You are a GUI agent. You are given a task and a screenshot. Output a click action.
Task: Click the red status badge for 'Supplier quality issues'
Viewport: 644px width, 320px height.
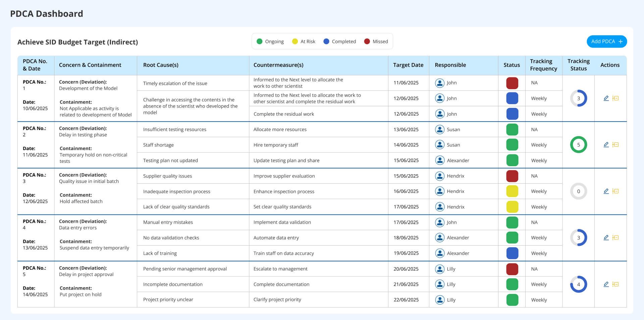(x=512, y=176)
